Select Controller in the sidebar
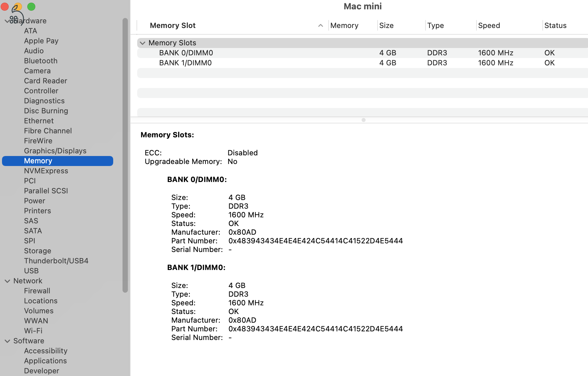 click(x=41, y=91)
